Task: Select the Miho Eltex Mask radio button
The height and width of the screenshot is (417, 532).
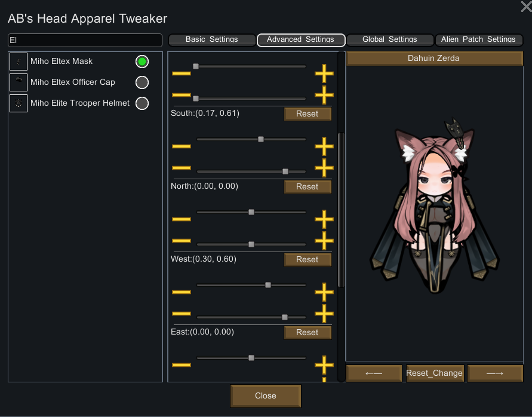Action: pyautogui.click(x=142, y=62)
